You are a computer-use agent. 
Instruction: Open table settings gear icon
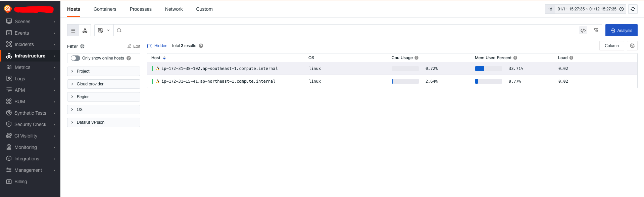[x=632, y=46]
